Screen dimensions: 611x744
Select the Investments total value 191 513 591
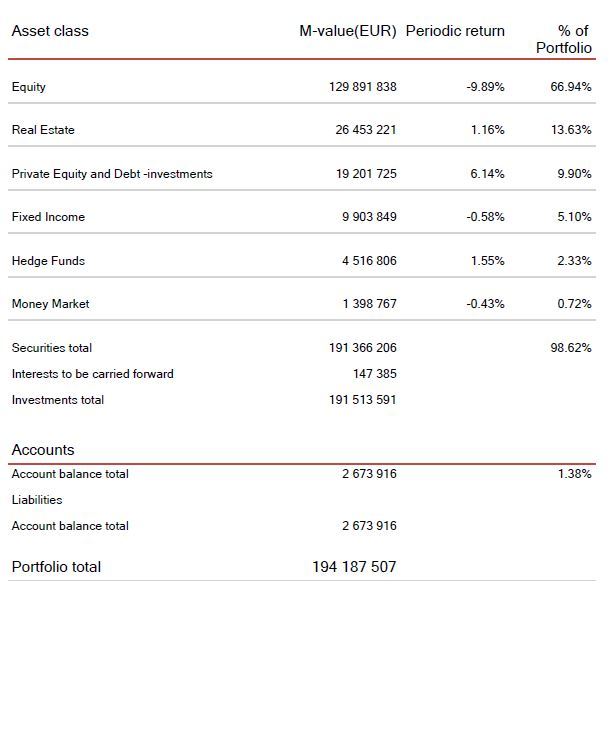(363, 400)
